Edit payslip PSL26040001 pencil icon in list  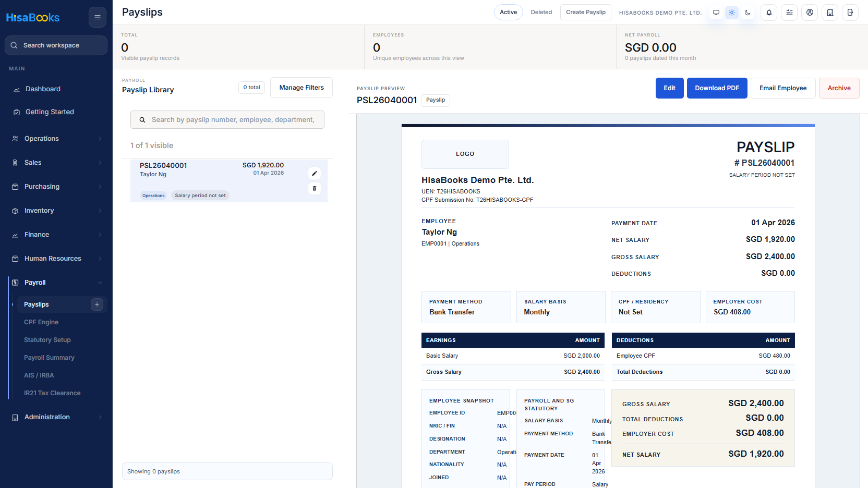pyautogui.click(x=315, y=174)
